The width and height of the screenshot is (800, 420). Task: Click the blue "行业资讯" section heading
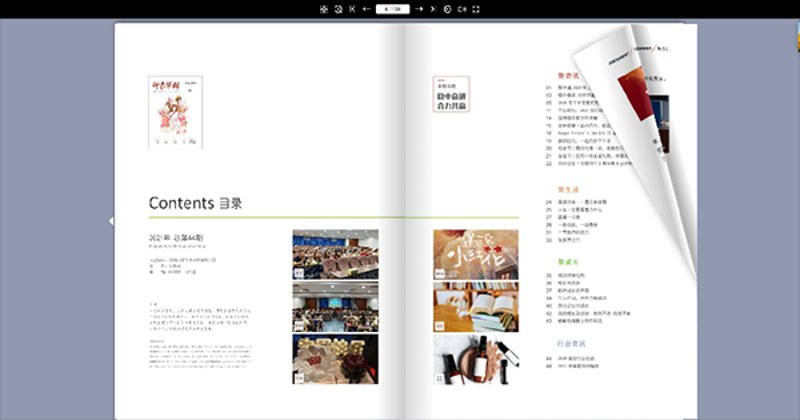coord(571,343)
